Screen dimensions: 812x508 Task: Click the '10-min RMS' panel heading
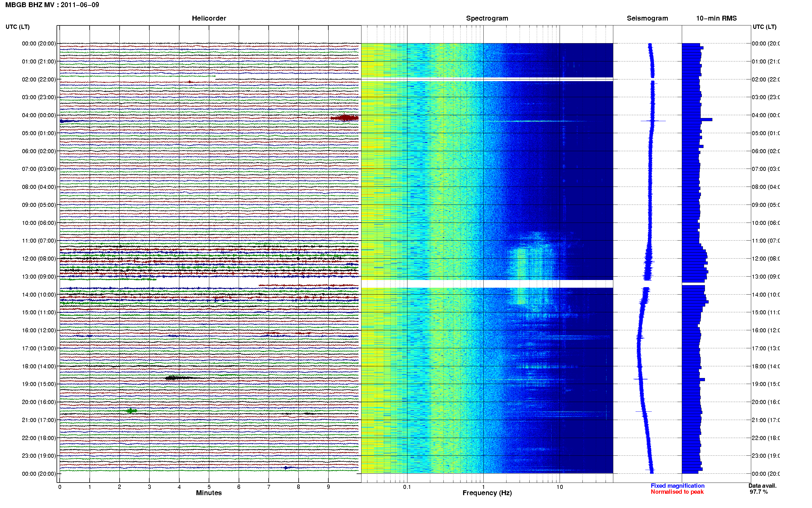click(x=716, y=19)
